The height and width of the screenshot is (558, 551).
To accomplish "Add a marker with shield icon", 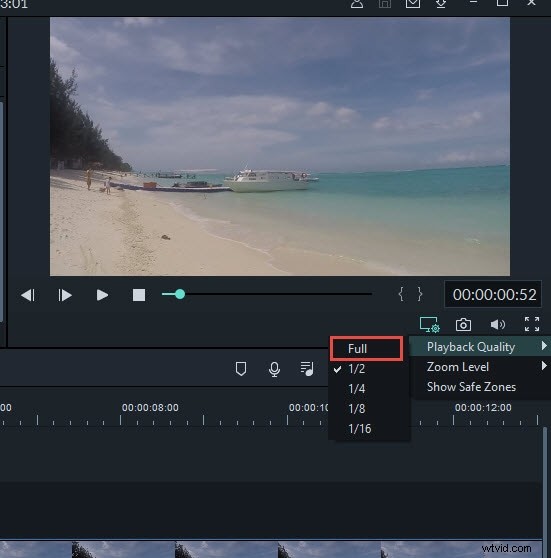I will point(241,369).
